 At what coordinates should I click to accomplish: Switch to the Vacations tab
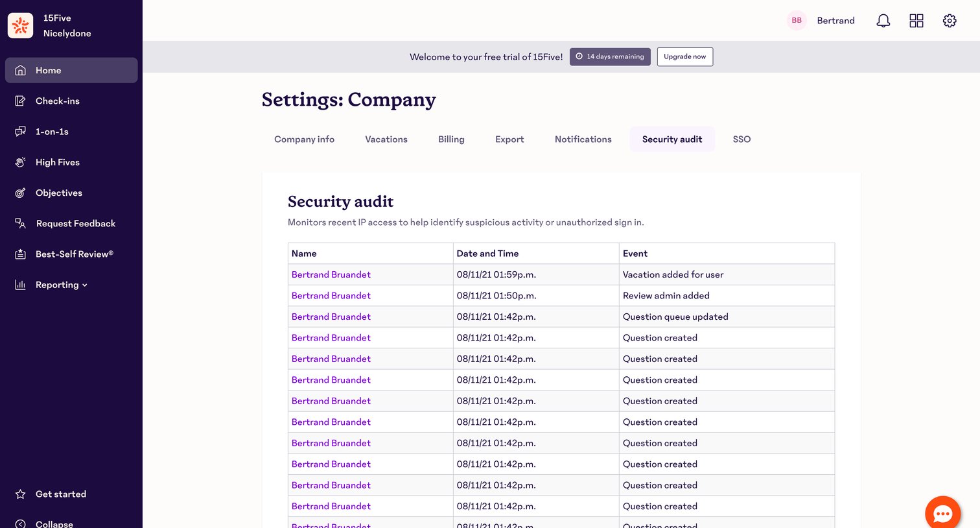pyautogui.click(x=386, y=139)
